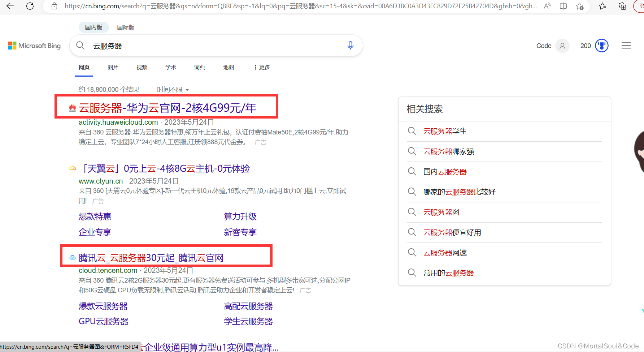
Task: Open Collections icon in browser toolbar
Action: click(x=622, y=6)
